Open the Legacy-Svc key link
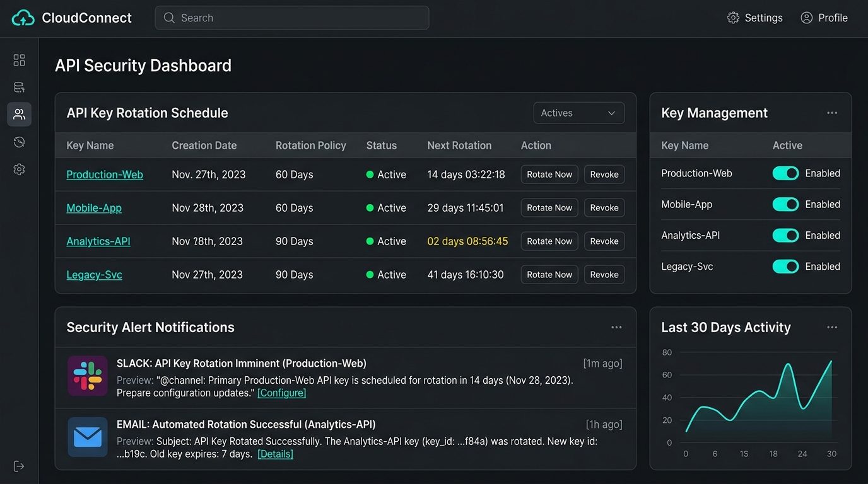The height and width of the screenshot is (484, 868). 94,275
